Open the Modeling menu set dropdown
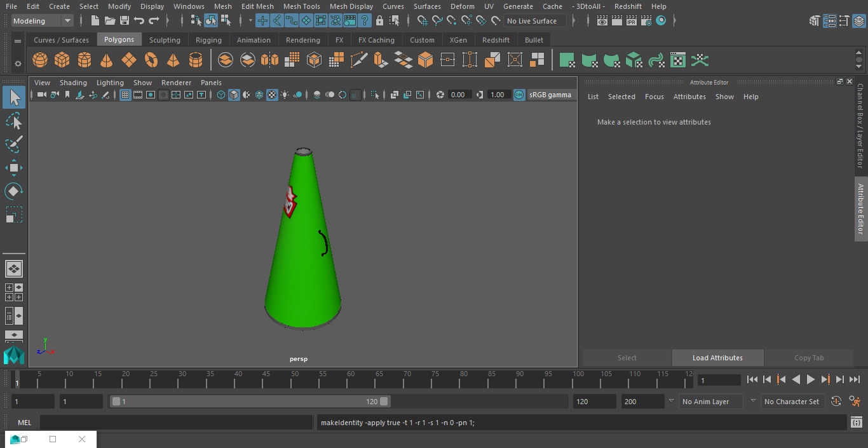Viewport: 868px width, 448px height. tap(42, 21)
